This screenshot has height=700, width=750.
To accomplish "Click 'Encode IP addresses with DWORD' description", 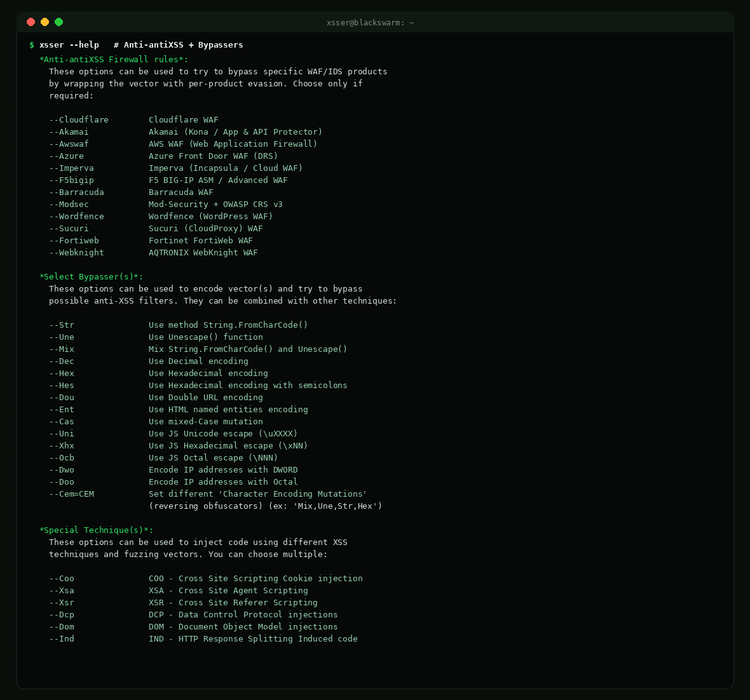I will click(x=223, y=469).
